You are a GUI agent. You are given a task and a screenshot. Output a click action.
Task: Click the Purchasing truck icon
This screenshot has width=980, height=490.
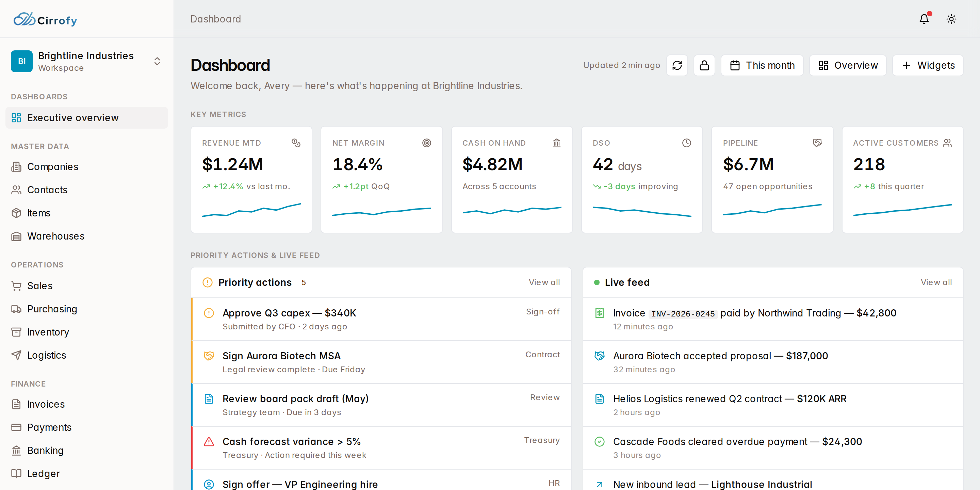point(16,309)
